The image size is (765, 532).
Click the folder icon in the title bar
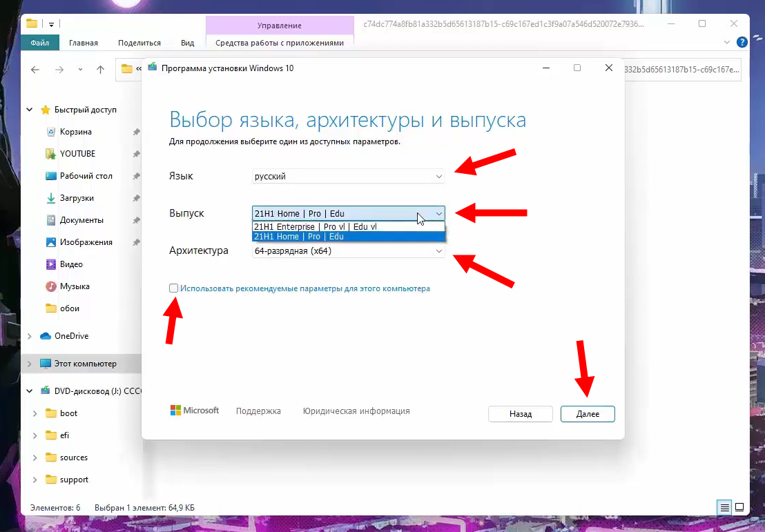pos(32,23)
